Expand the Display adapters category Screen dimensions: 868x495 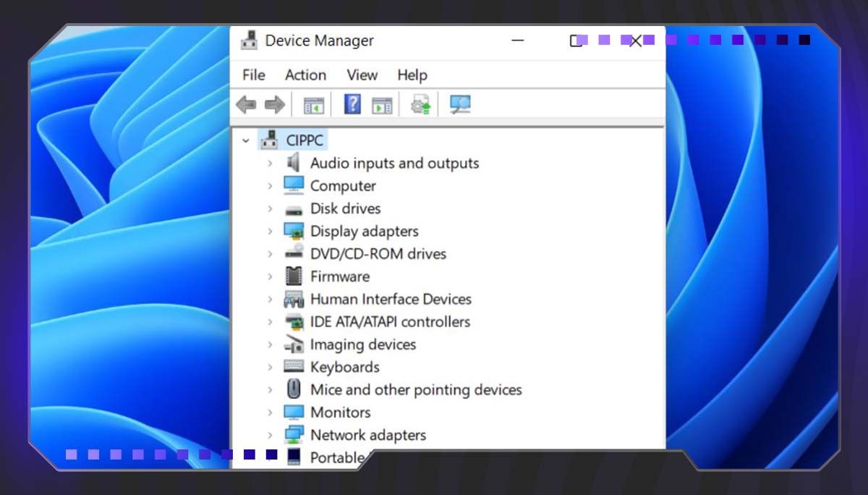pos(270,232)
